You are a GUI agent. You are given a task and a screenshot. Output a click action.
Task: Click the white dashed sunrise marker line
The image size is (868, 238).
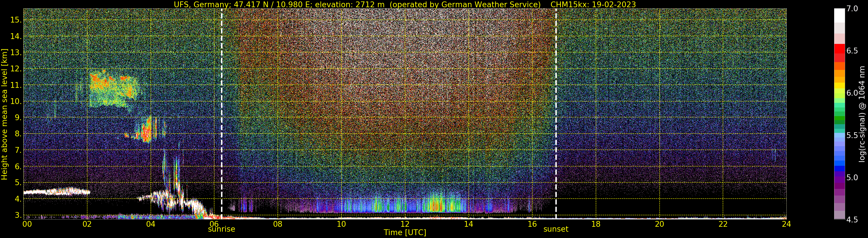pos(221,114)
